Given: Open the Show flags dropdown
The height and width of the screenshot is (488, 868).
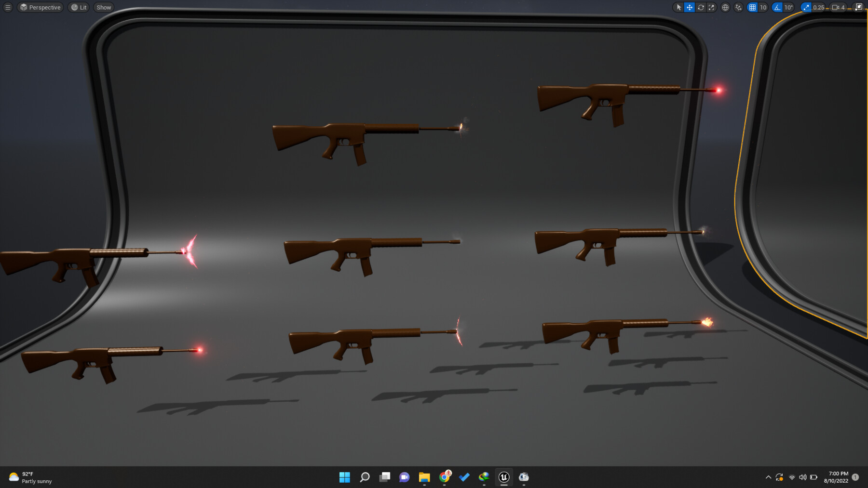Looking at the screenshot, I should (103, 7).
